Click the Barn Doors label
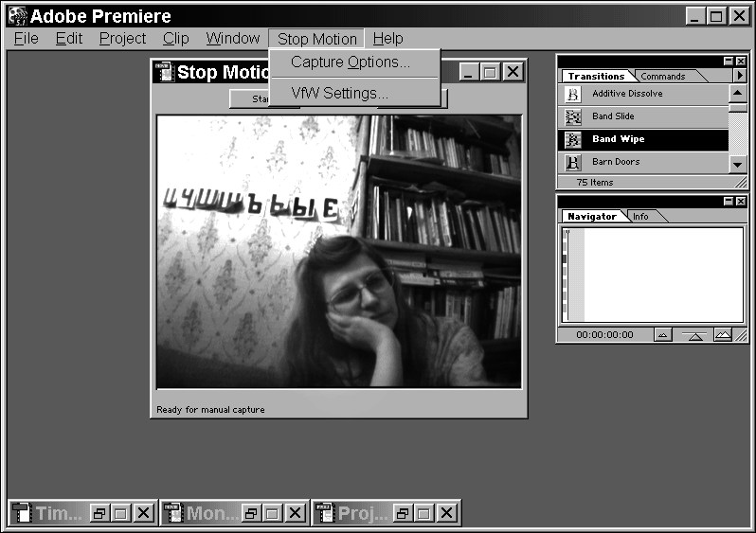The width and height of the screenshot is (756, 533). point(616,162)
